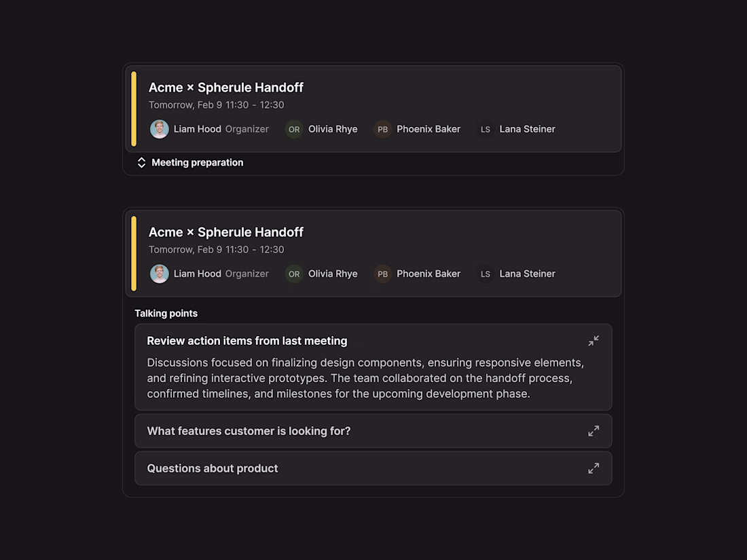Click Lana Steiner's LS avatar in top card

coord(486,129)
